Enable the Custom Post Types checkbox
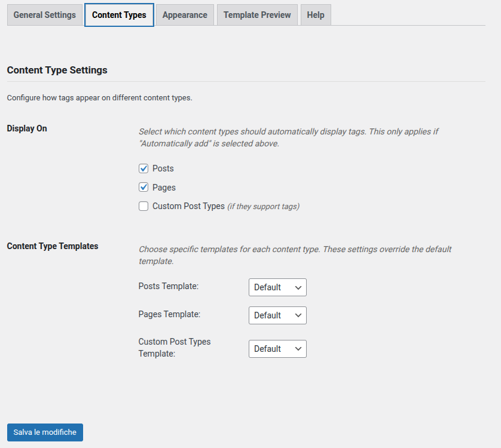The image size is (501, 448). tap(143, 206)
